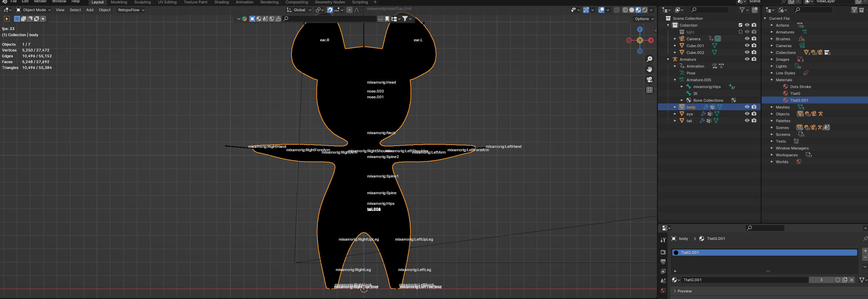Open the View menu in viewport
This screenshot has height=299, width=868.
[60, 10]
